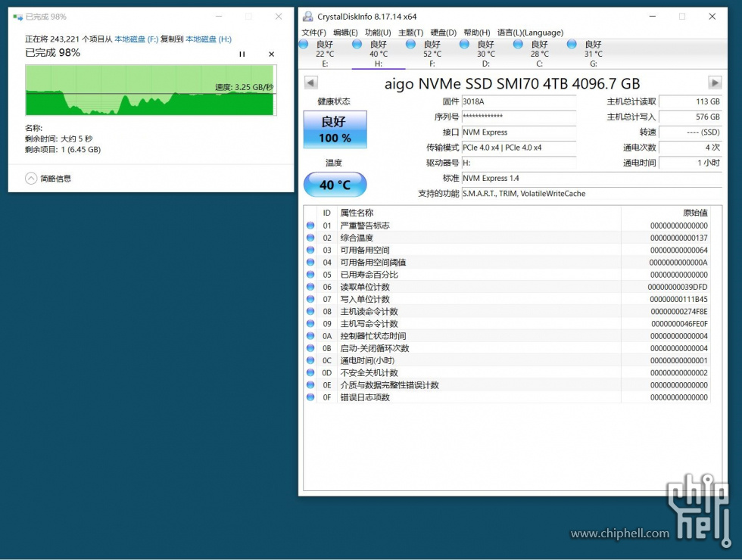This screenshot has height=560, width=742.
Task: Click the status dot for 不安全关机计数
Action: (x=310, y=372)
